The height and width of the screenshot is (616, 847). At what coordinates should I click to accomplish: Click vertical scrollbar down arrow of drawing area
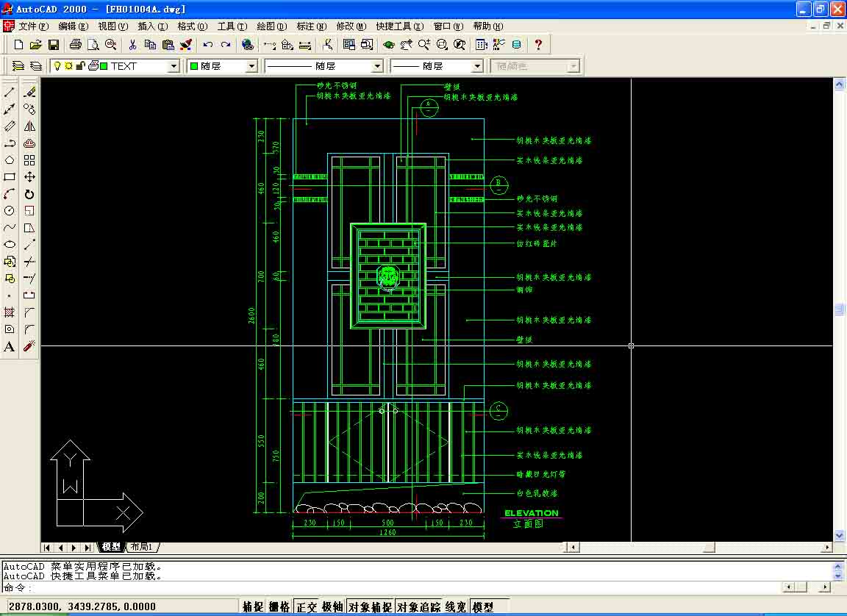coord(840,536)
